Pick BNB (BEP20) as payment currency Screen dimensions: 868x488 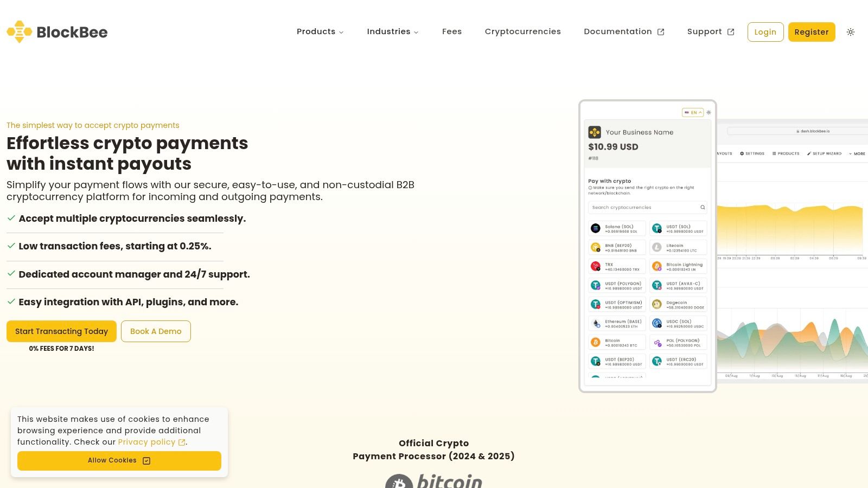coord(617,247)
